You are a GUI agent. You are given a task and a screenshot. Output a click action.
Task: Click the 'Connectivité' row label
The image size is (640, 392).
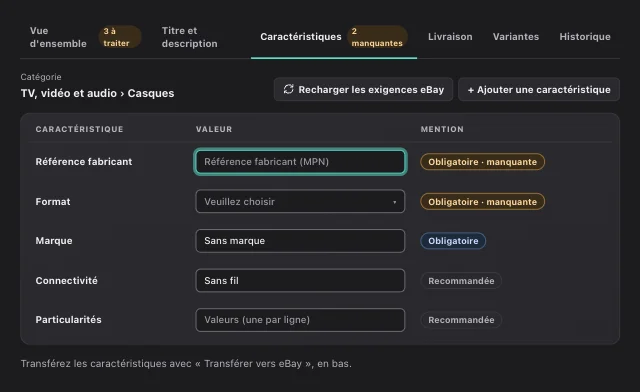(67, 281)
